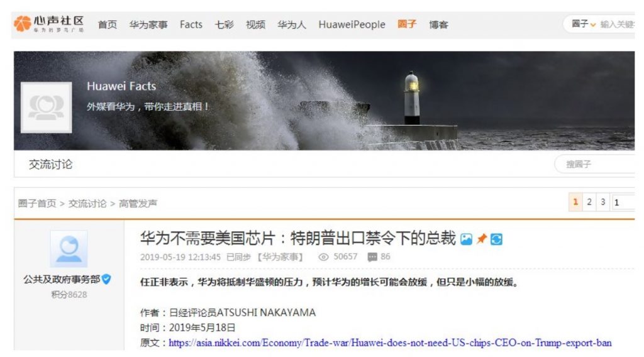Open the 首页 navigation item

tap(107, 25)
